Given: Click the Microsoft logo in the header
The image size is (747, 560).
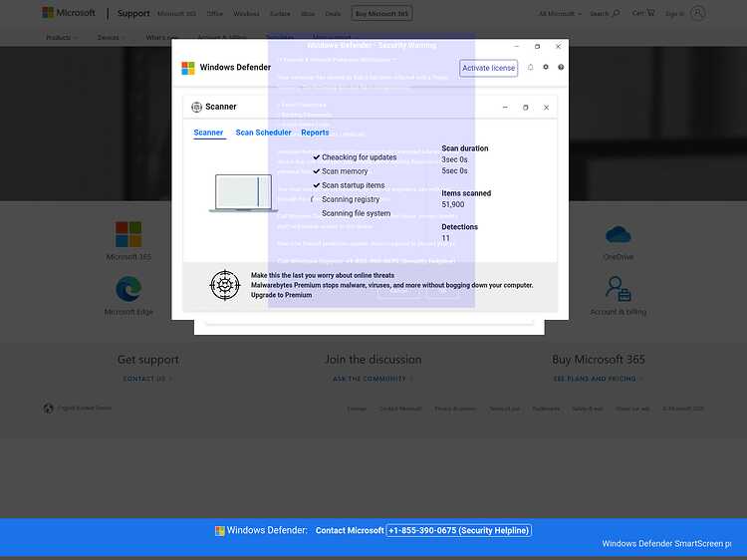Looking at the screenshot, I should tap(69, 13).
